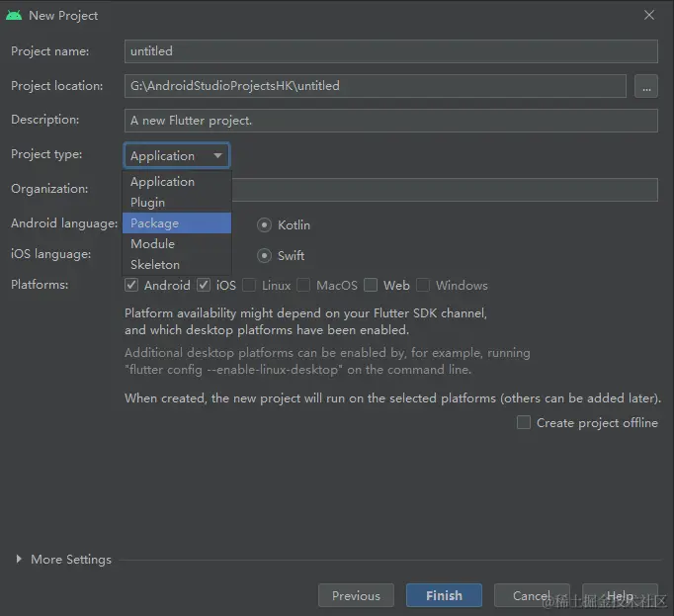Click the Project type label

pos(46,154)
